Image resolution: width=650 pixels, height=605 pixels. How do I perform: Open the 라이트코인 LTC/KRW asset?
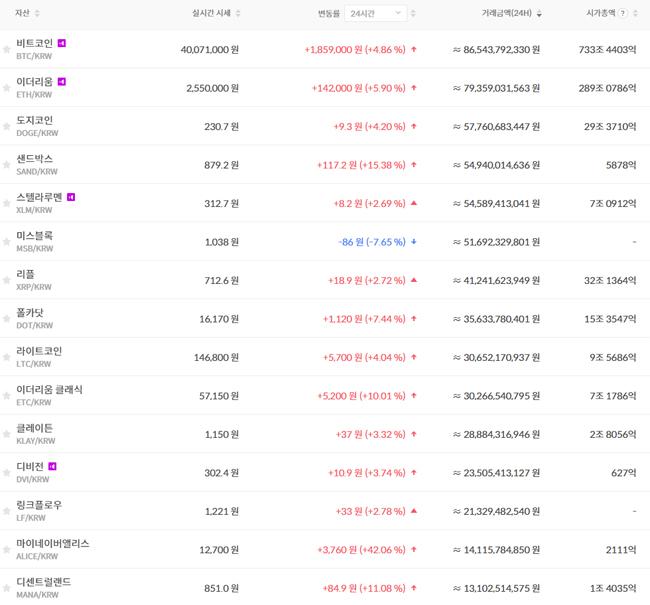(x=39, y=357)
